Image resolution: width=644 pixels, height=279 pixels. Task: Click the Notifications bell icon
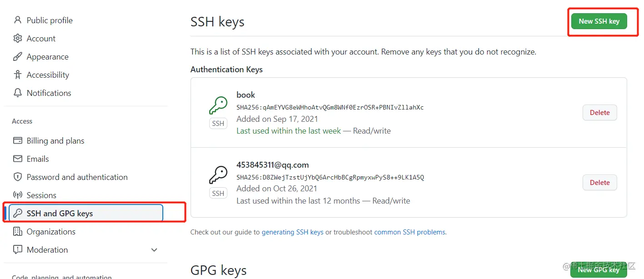(18, 93)
